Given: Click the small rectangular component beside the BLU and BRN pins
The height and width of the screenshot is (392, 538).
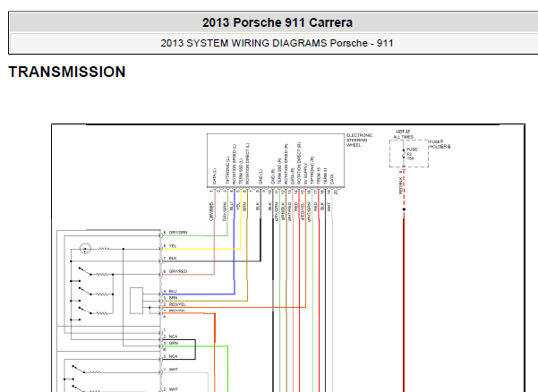Looking at the screenshot, I should point(136,301).
